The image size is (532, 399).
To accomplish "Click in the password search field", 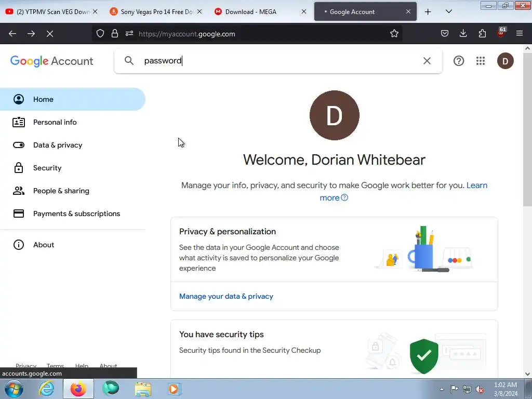I will 278,61.
